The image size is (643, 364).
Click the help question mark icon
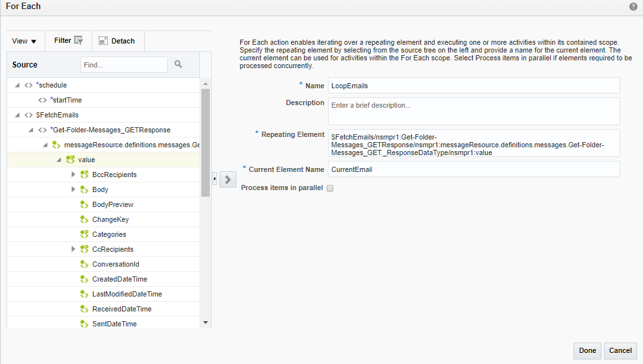(633, 6)
